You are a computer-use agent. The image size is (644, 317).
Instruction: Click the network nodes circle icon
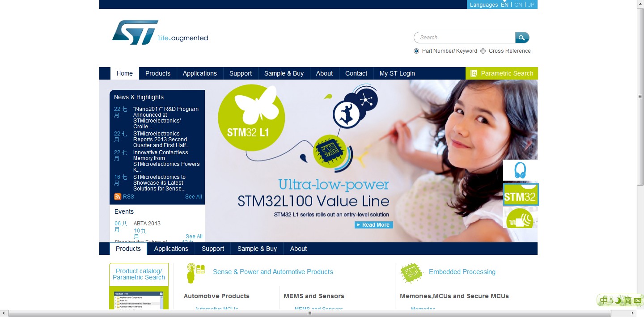(x=366, y=100)
